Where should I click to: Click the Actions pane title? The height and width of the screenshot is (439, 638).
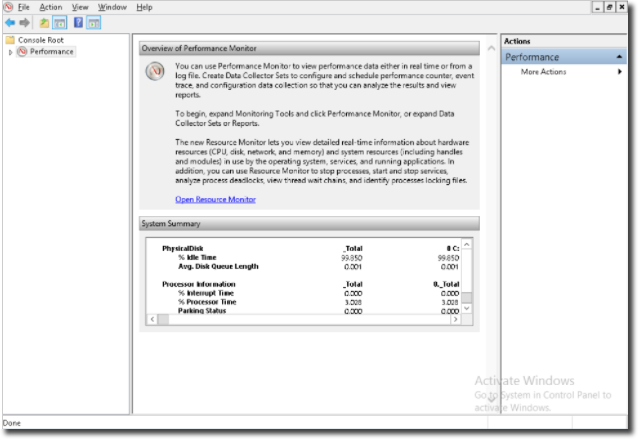tap(517, 41)
